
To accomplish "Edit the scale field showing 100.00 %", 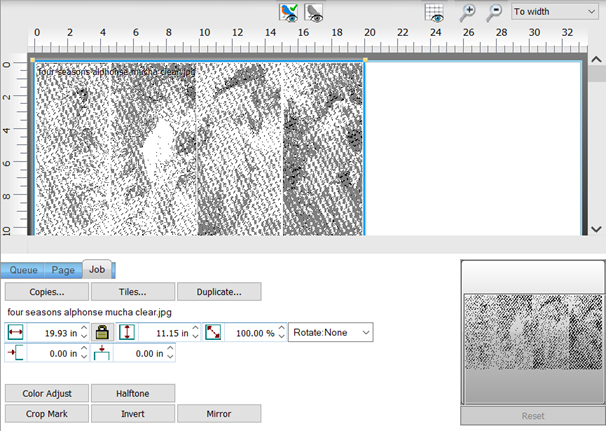I will 250,333.
